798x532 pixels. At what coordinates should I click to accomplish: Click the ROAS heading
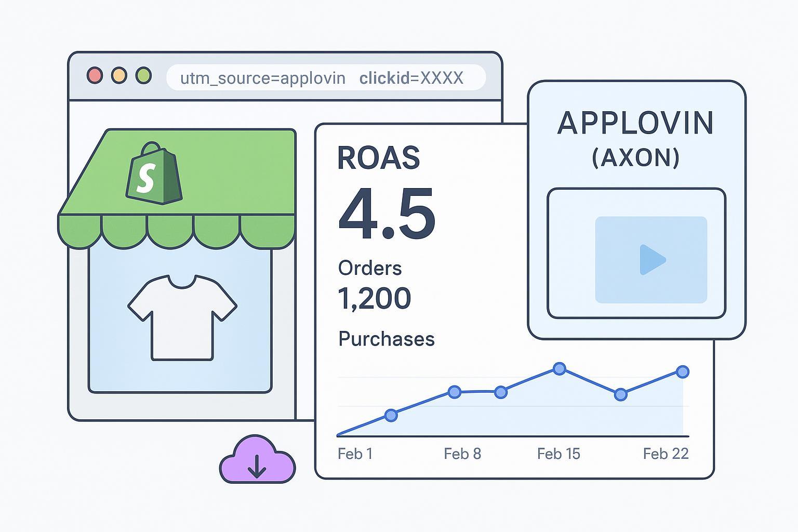[x=379, y=158]
